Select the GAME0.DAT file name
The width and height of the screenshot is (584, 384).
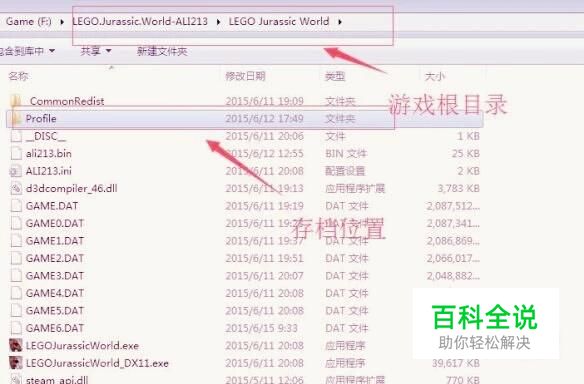tap(55, 223)
